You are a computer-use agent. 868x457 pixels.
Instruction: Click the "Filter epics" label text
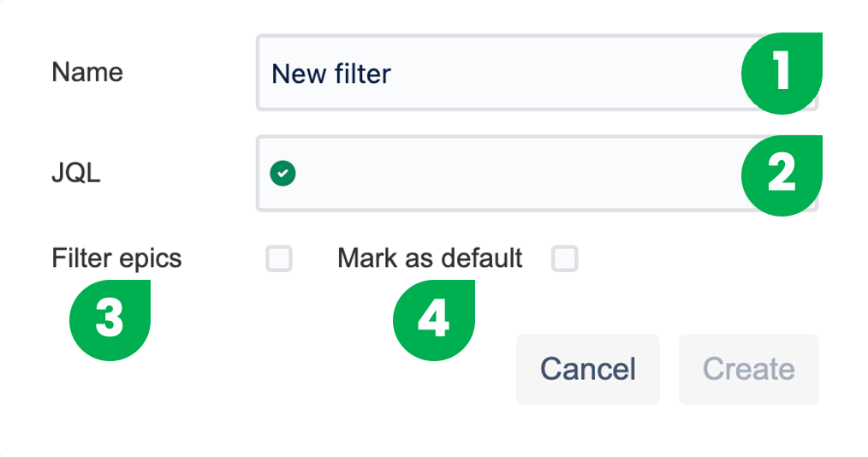click(x=116, y=258)
